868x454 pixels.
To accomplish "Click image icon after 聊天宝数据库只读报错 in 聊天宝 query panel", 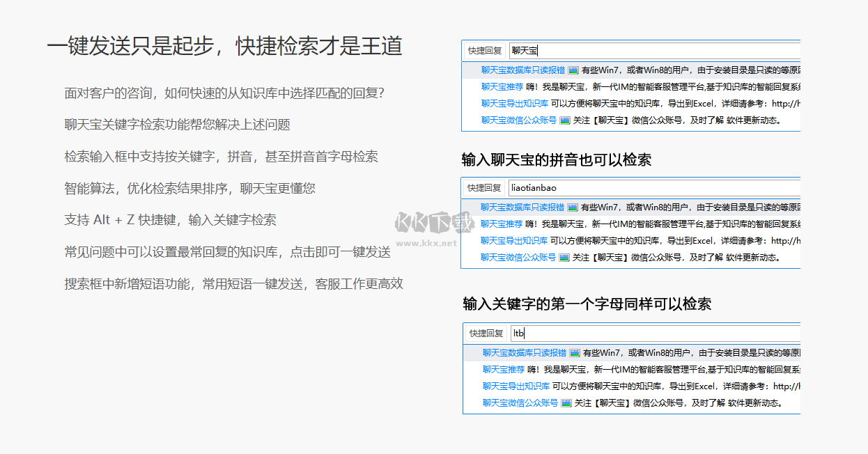I will tap(573, 70).
